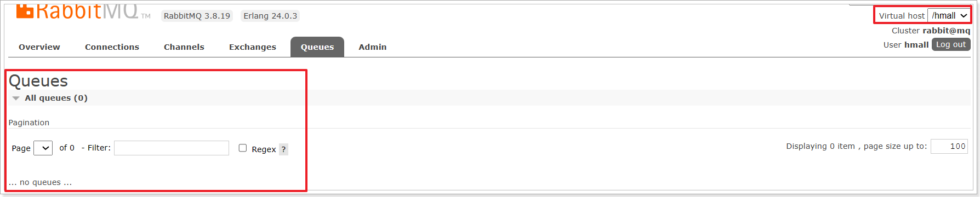Collapse the All queues section triangle
The image size is (980, 197).
click(x=16, y=99)
